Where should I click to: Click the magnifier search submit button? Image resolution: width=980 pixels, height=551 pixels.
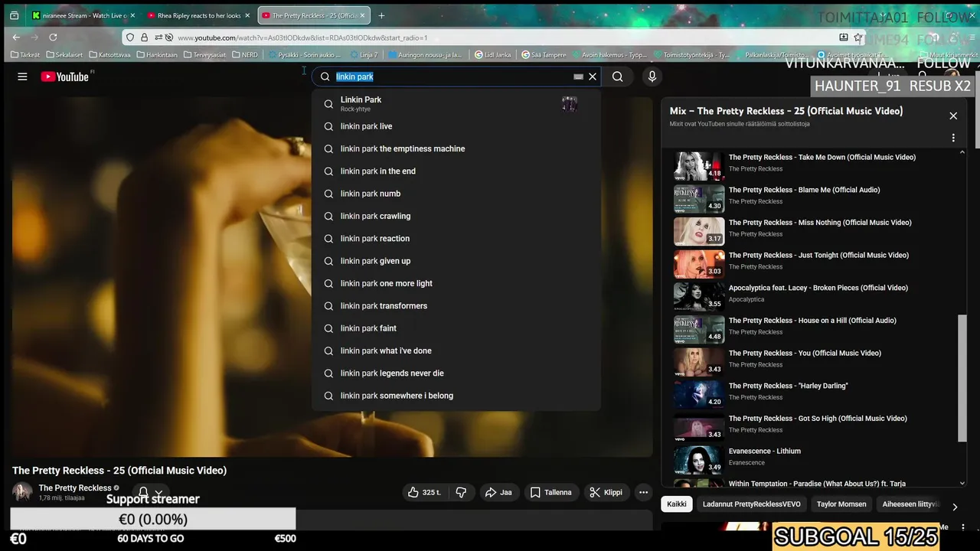(617, 77)
